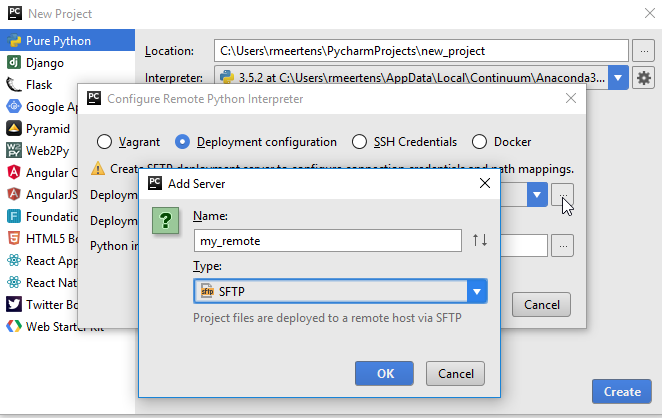Open the server Type SFTP dropdown
The width and height of the screenshot is (662, 418).
478,291
